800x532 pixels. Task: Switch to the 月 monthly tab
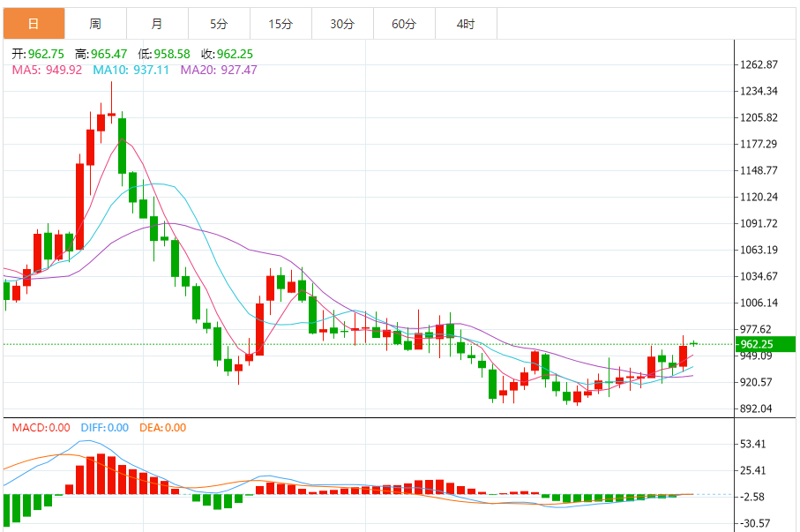pyautogui.click(x=157, y=24)
